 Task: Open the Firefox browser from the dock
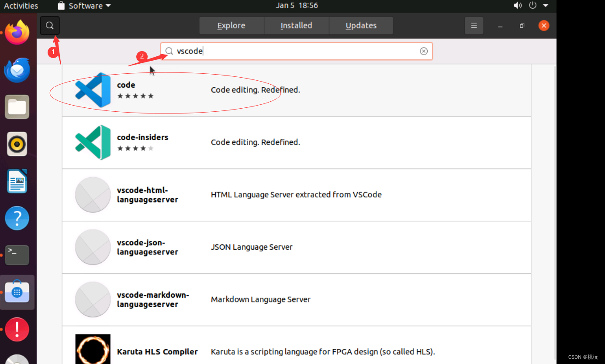point(17,32)
